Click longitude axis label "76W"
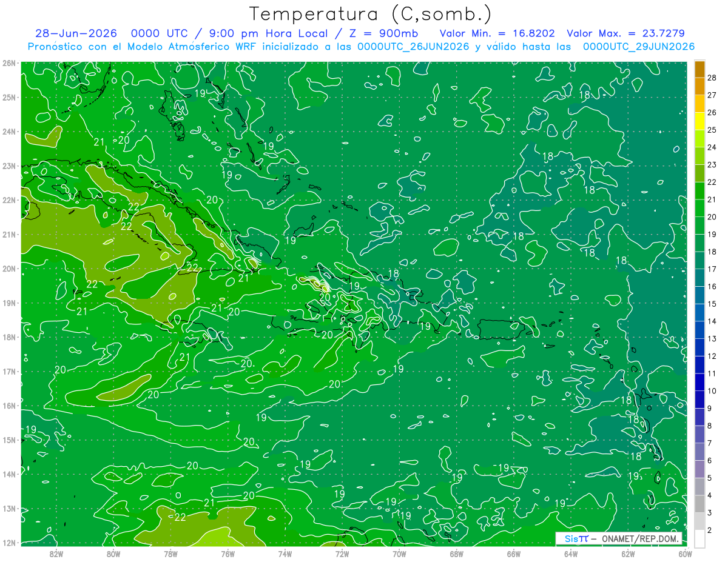 pyautogui.click(x=227, y=553)
